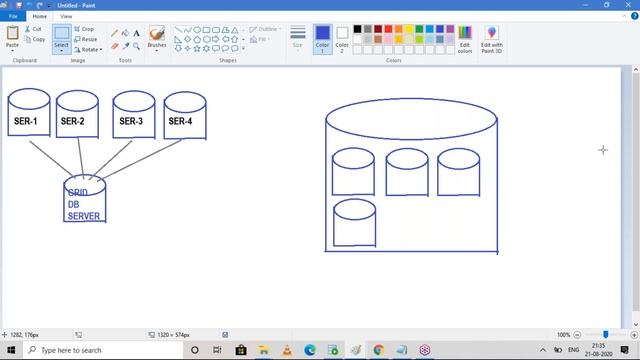Click the vertical scrollbar down arrow

[636, 325]
